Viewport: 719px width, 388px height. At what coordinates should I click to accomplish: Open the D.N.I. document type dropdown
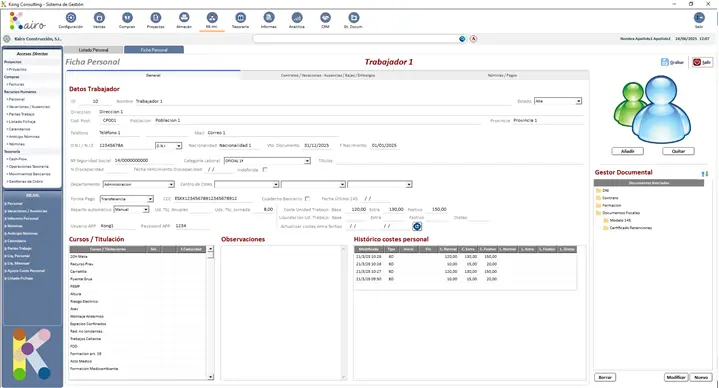pyautogui.click(x=168, y=145)
